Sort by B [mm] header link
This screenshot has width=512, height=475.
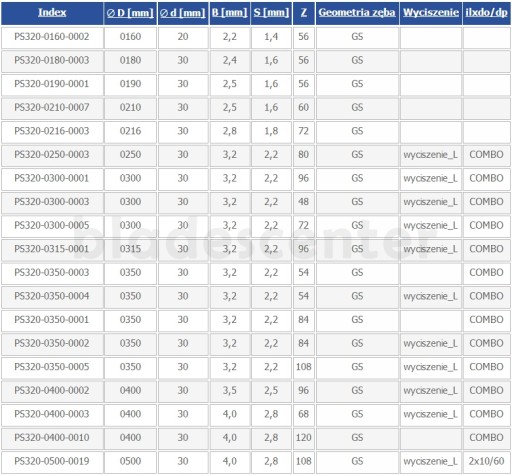229,13
